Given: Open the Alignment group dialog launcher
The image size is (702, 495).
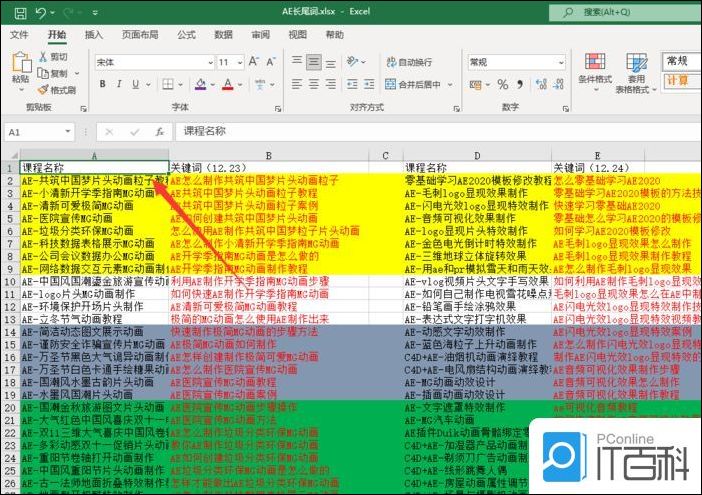Looking at the screenshot, I should [456, 109].
